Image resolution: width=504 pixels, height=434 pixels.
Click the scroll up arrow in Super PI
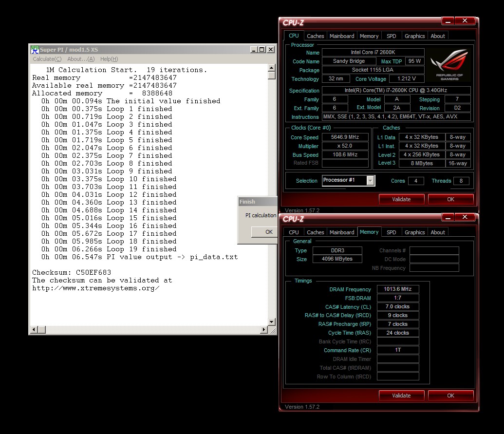coord(272,68)
